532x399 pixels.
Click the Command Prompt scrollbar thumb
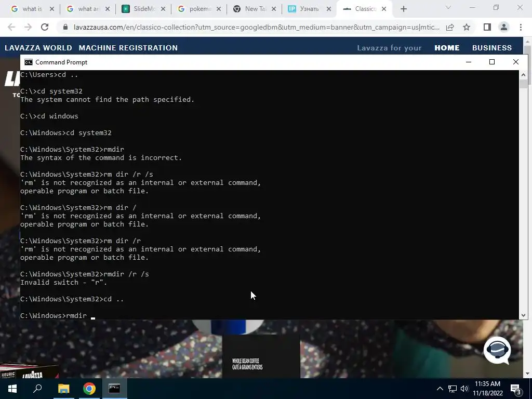(x=523, y=84)
